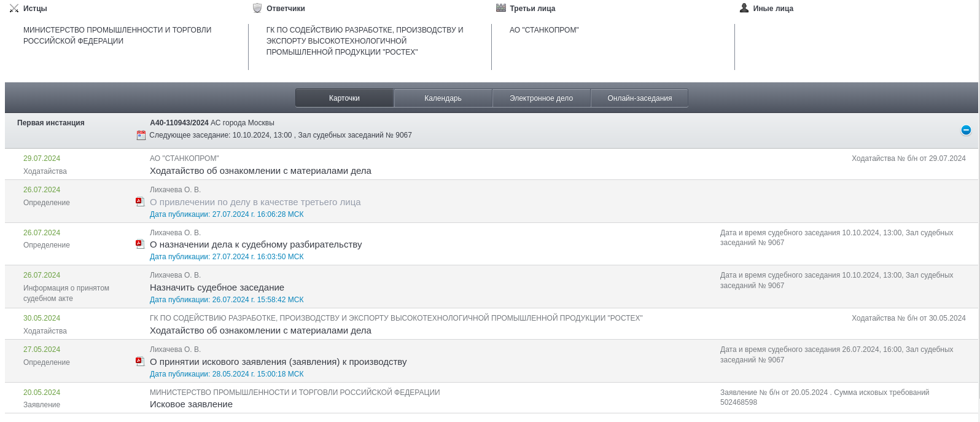Viewport: 980px width, 422px height.
Task: Click Ходатайство об ознакомлении from АО СТАНКОПРОМ
Action: tap(260, 171)
